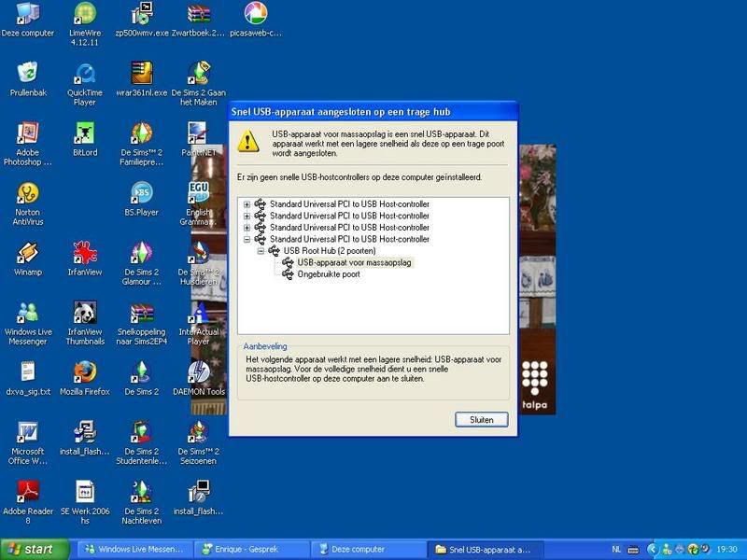The width and height of the screenshot is (747, 560).
Task: Show hidden tray icons arrow
Action: [x=652, y=550]
